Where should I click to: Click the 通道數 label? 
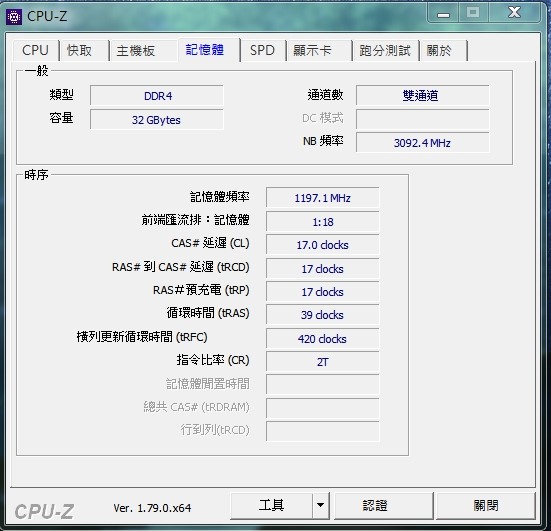(325, 95)
